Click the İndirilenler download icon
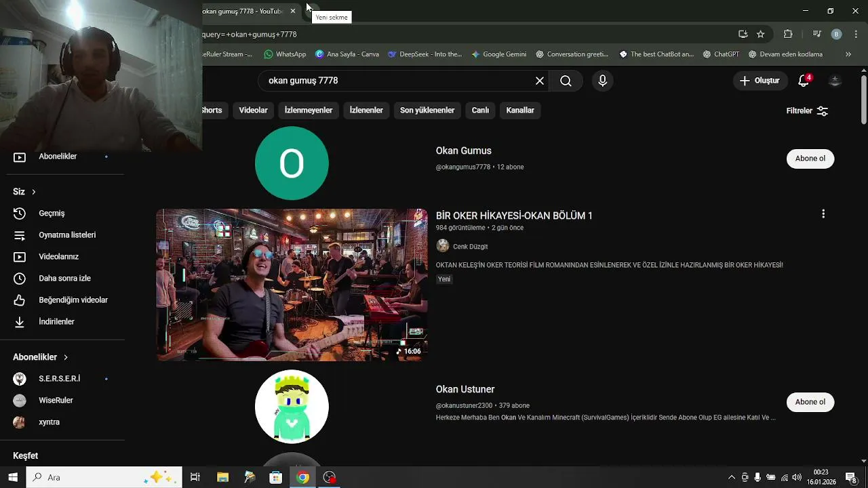This screenshot has height=488, width=868. pos(20,322)
